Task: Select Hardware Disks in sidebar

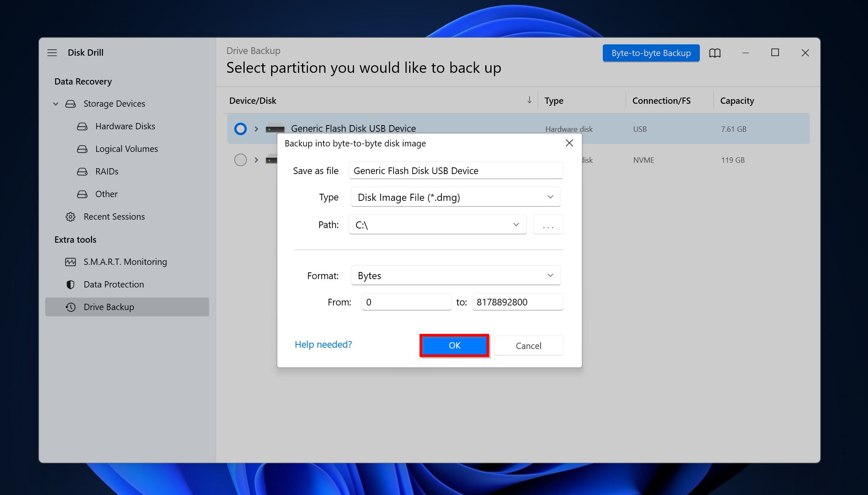Action: pos(125,126)
